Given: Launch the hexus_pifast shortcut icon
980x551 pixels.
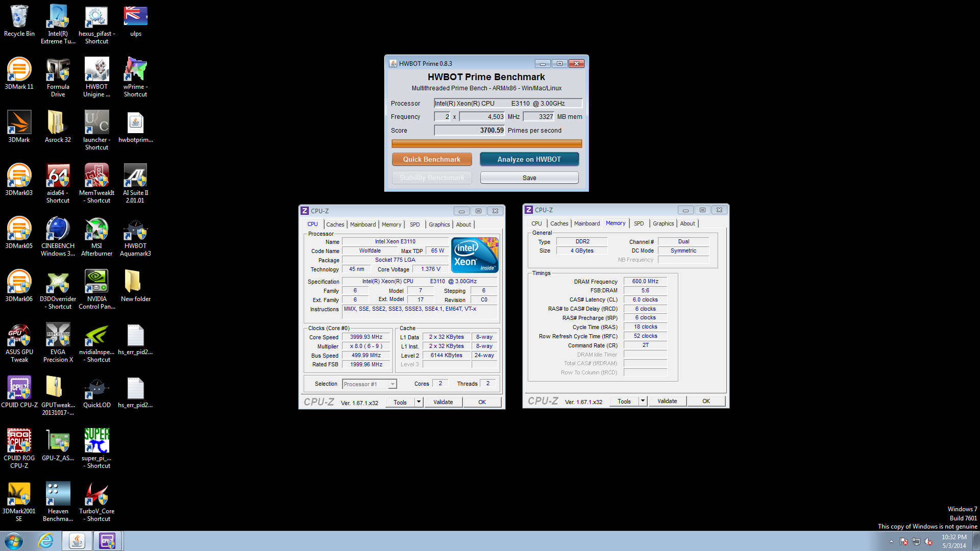Looking at the screenshot, I should (96, 24).
